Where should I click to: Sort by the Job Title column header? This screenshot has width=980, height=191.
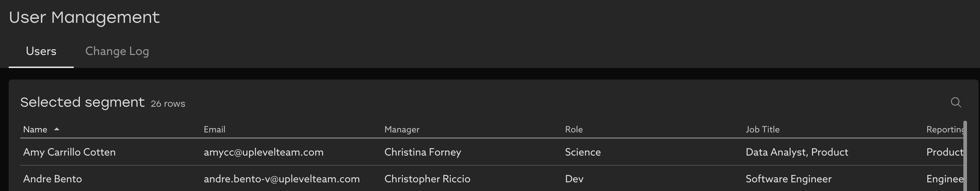tap(762, 130)
